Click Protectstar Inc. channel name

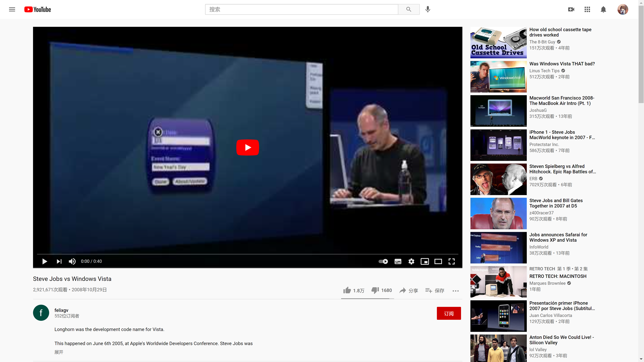click(544, 144)
